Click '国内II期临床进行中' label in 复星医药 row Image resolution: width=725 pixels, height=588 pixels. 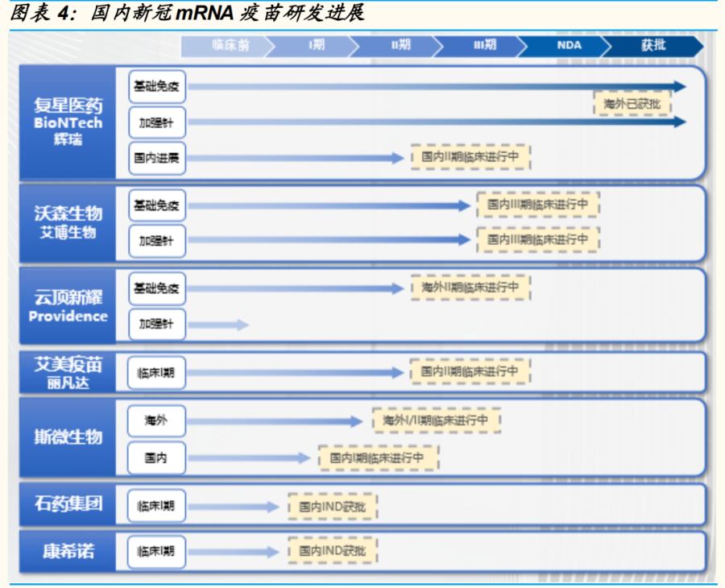(x=470, y=157)
